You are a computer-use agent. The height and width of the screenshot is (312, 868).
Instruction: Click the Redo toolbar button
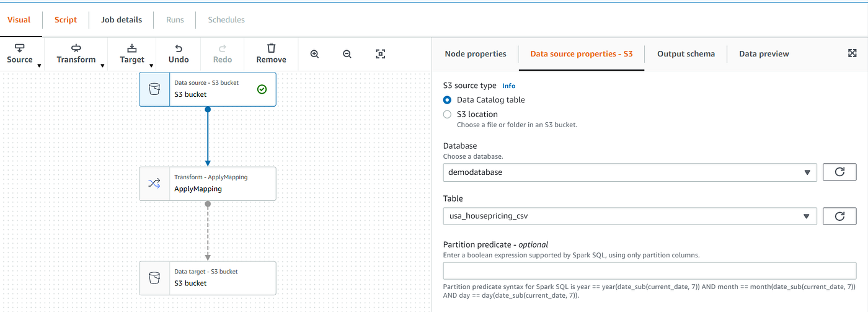[x=223, y=53]
